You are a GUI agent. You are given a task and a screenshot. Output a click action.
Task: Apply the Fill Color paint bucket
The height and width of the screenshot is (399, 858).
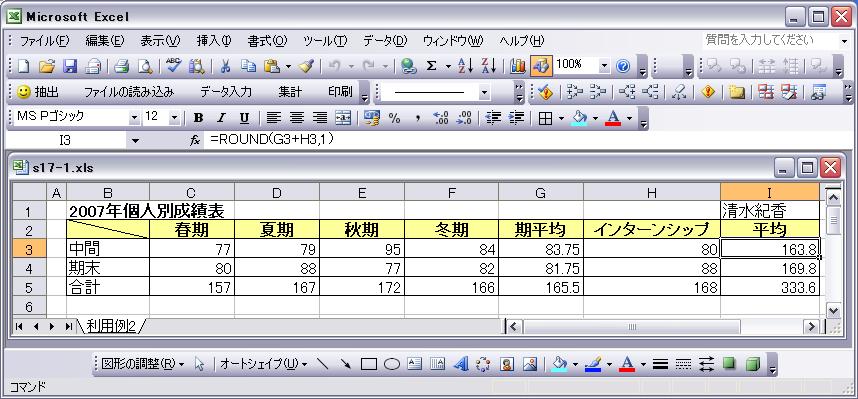click(x=581, y=118)
